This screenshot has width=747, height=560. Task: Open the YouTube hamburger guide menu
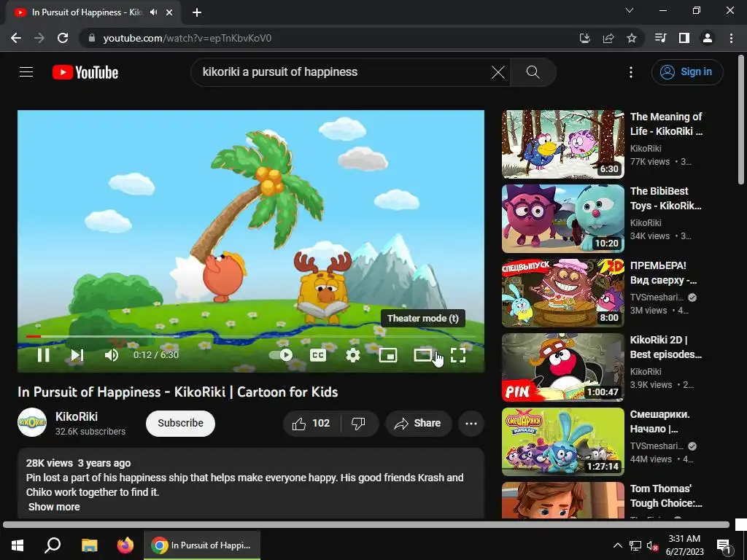tap(26, 72)
